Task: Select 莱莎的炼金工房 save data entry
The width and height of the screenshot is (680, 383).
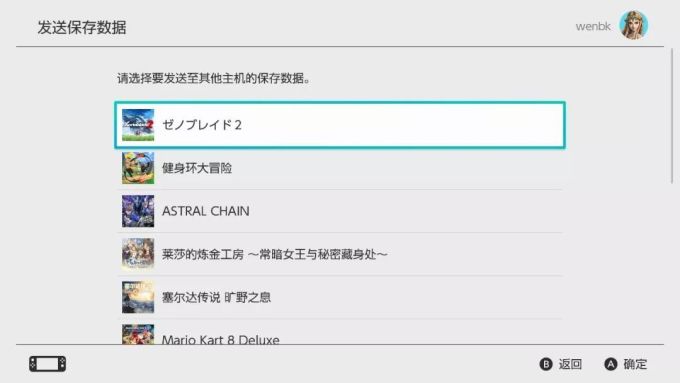Action: 340,254
